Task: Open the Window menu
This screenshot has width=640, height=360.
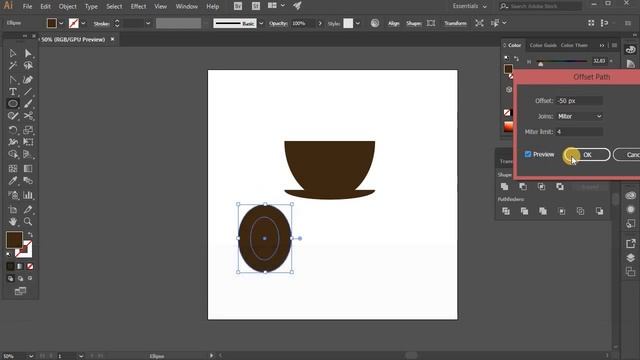Action: pos(187,7)
